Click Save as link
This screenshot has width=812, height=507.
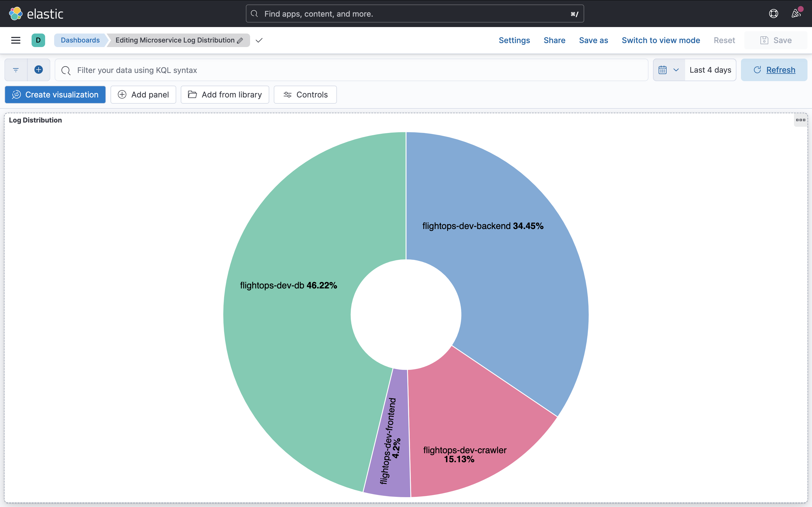[593, 40]
